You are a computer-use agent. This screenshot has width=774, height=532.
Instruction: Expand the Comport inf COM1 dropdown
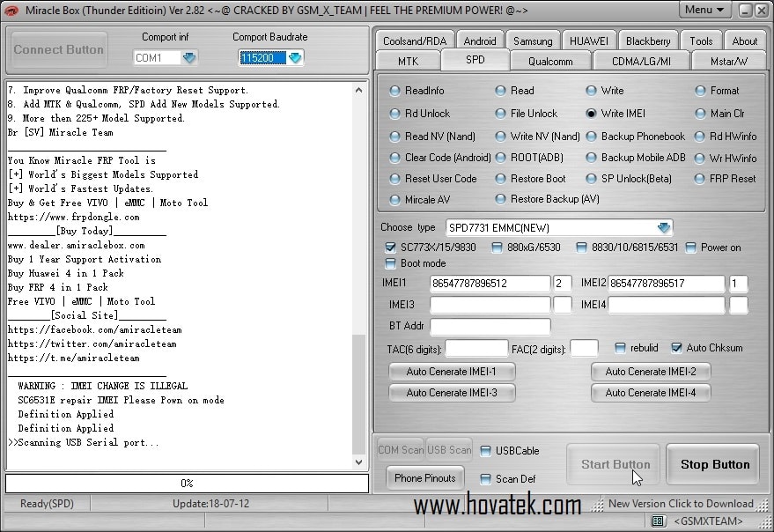[189, 58]
